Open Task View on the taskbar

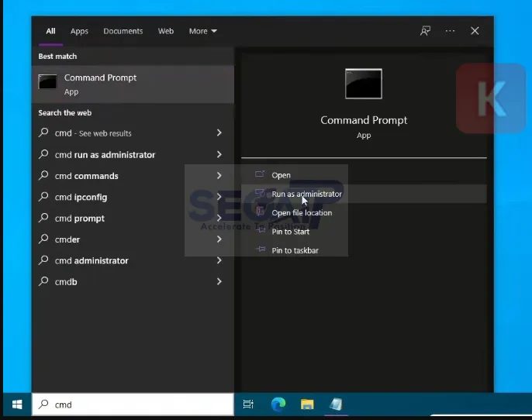pos(248,404)
